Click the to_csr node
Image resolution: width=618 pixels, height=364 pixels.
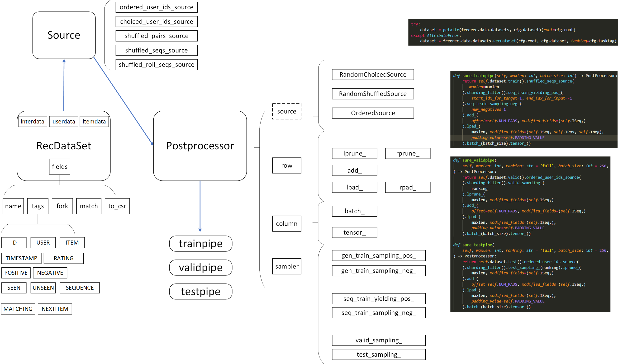point(117,206)
